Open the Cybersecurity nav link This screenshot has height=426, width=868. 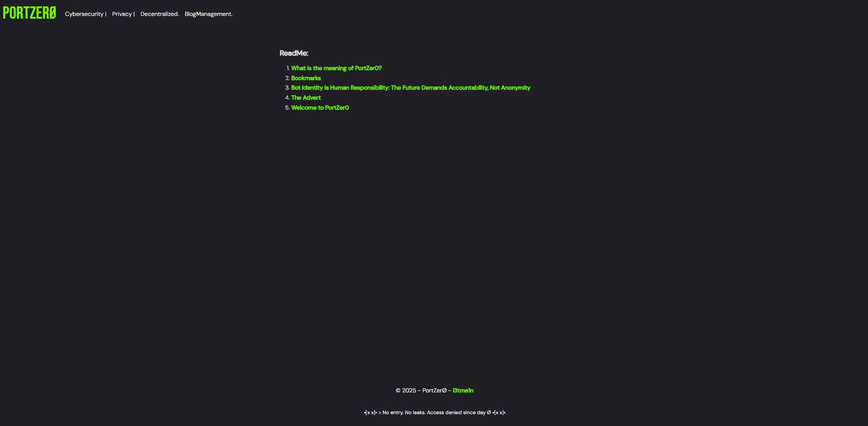point(84,14)
